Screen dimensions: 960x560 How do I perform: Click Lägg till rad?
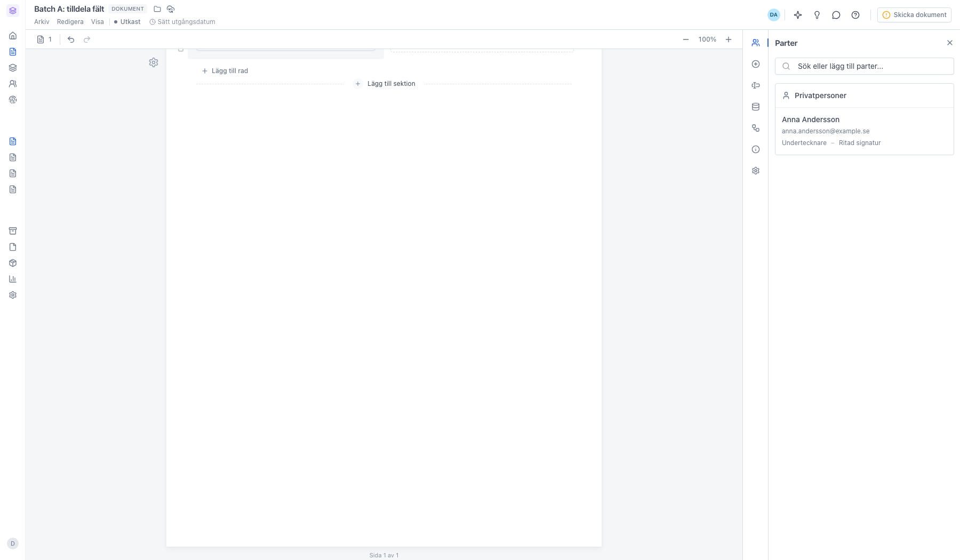click(x=225, y=71)
